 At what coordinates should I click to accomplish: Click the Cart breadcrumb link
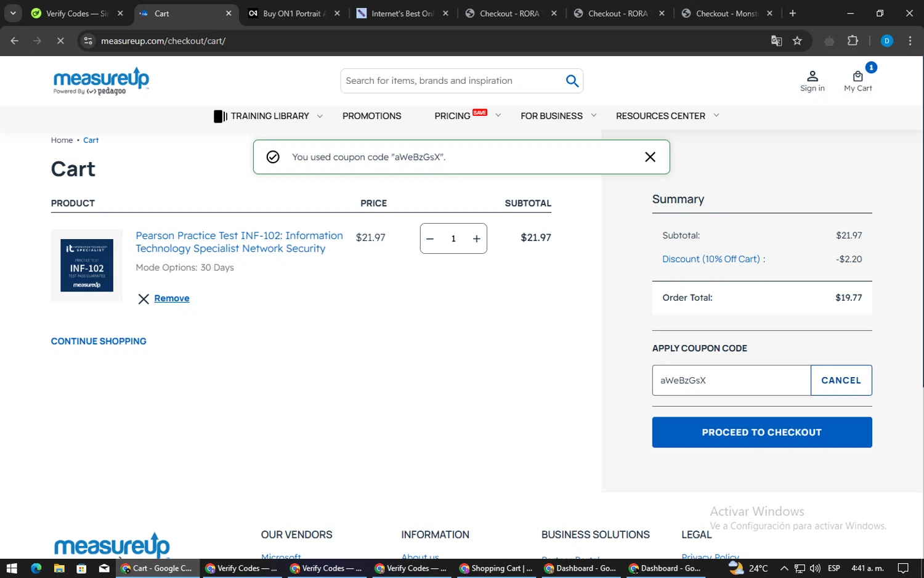[x=91, y=140]
